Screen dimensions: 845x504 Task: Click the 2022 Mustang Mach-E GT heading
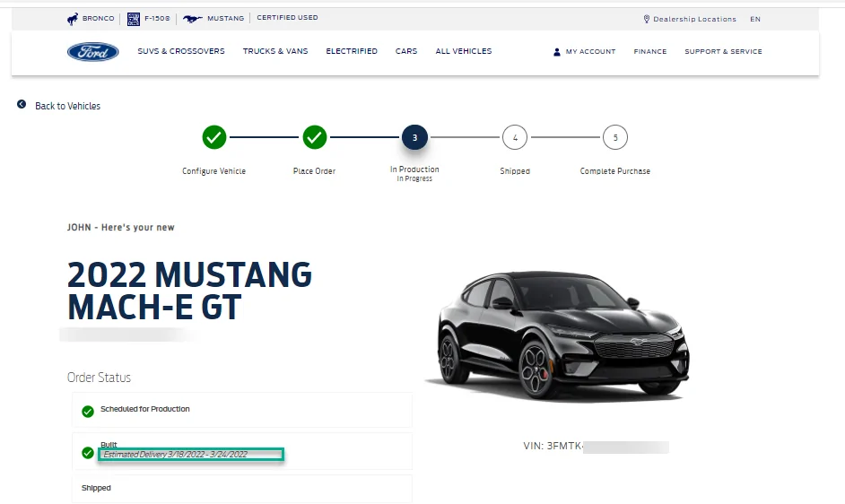tap(189, 291)
